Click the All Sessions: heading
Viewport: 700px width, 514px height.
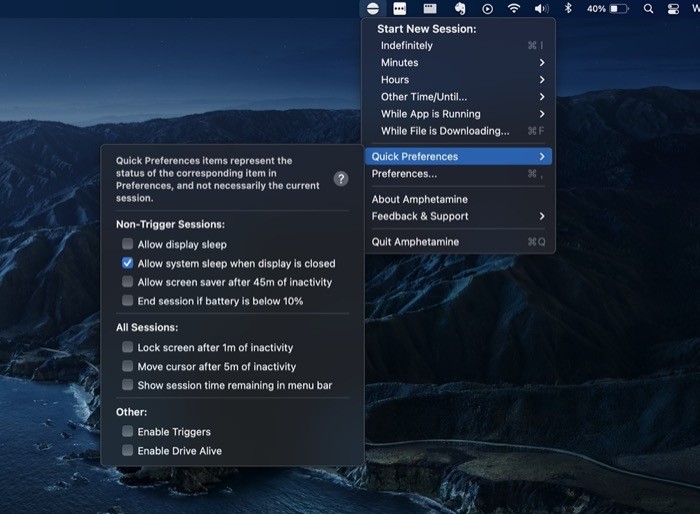(147, 327)
